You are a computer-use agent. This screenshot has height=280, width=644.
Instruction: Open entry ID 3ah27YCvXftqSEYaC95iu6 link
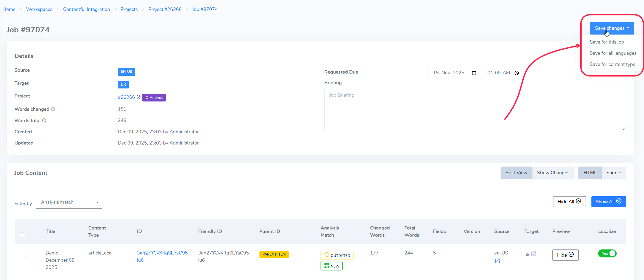162,256
